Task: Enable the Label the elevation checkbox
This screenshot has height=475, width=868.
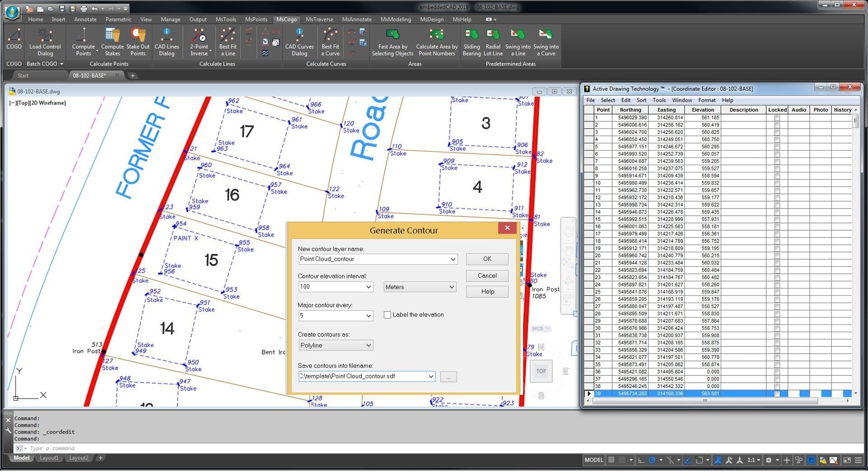Action: [x=387, y=315]
